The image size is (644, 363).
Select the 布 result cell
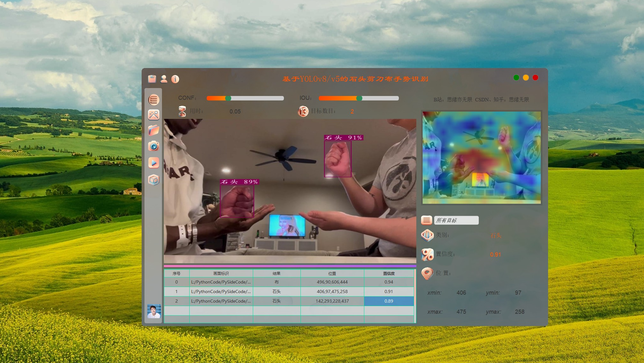[x=277, y=282]
